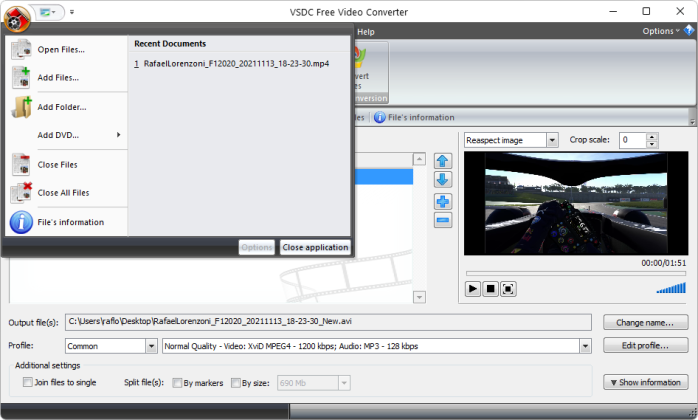
Task: Adjust the blue volume level bars
Action: click(x=671, y=288)
